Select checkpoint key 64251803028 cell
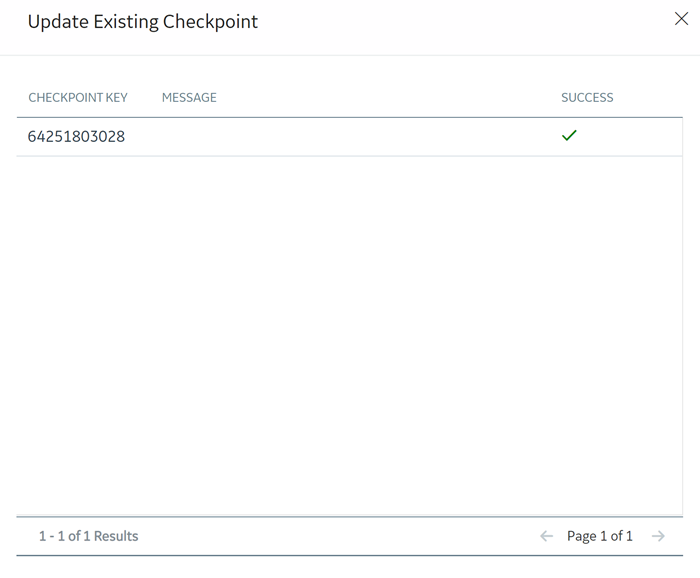700x578 pixels. pos(76,137)
